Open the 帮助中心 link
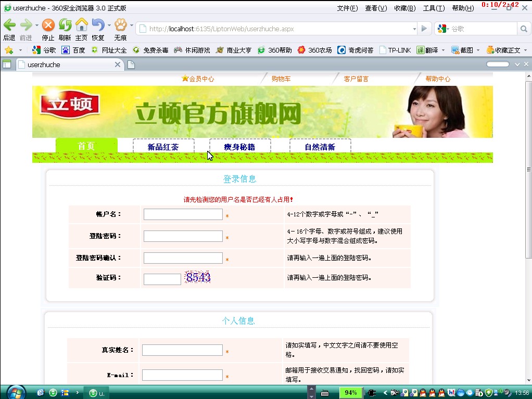532x399 pixels. click(x=438, y=79)
